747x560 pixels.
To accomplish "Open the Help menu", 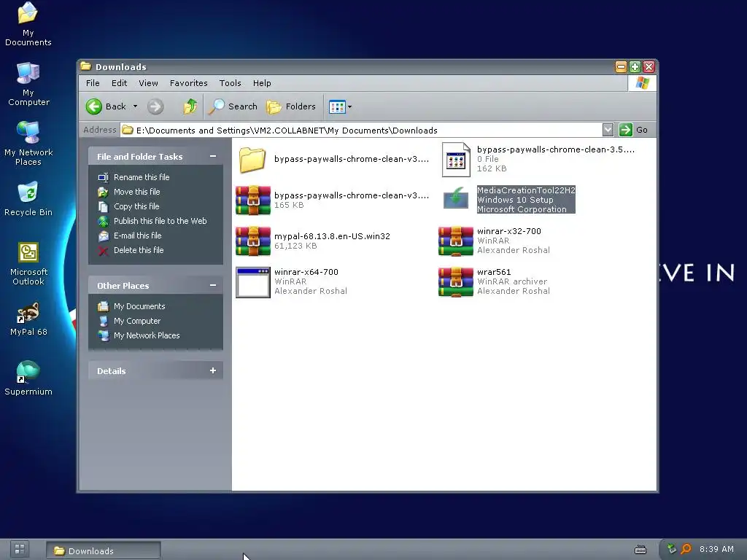I will tap(262, 83).
